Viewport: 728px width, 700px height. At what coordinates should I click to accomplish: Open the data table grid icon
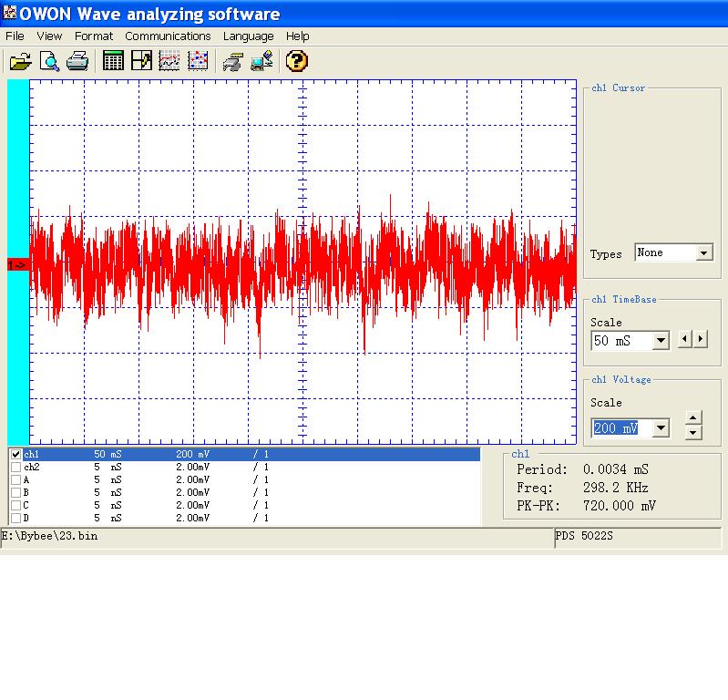pyautogui.click(x=113, y=61)
